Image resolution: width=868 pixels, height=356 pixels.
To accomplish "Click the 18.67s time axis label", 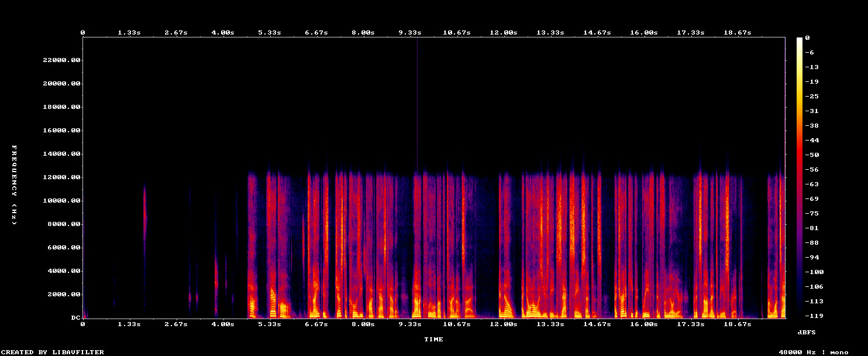I will [738, 32].
